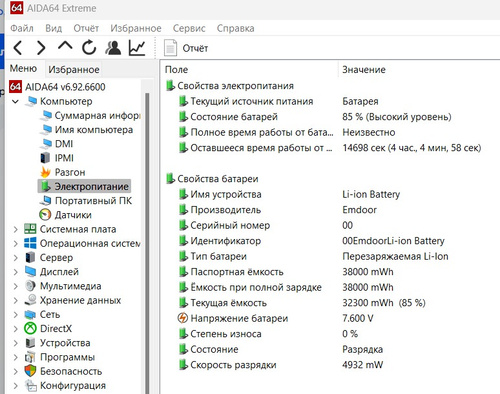Expand the Устройства branch
Image resolution: width=500 pixels, height=394 pixels.
[15, 343]
